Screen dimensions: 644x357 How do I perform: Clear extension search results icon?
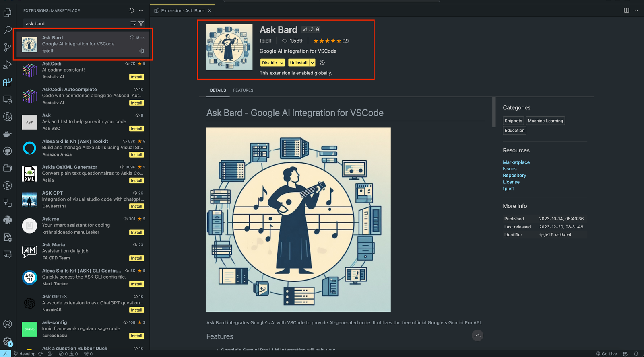[x=133, y=23]
